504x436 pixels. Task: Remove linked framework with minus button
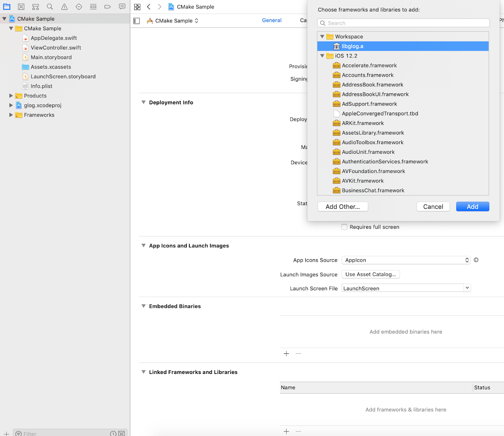[298, 431]
